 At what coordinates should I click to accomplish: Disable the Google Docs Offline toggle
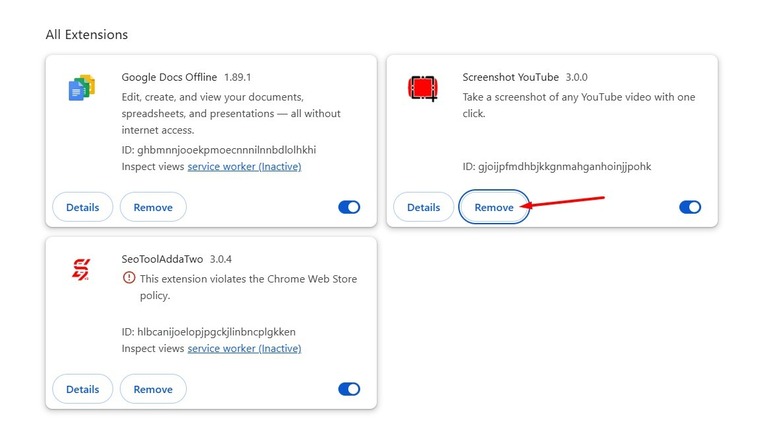(x=349, y=207)
